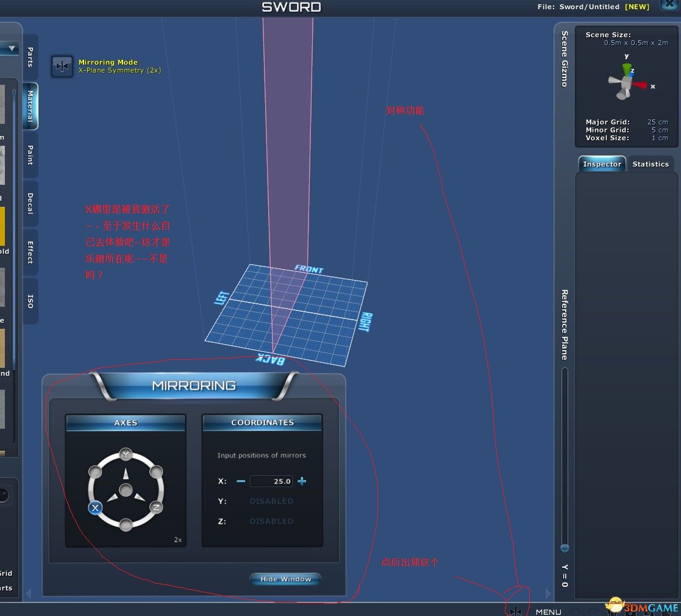The image size is (681, 616).
Task: Click the '25 cm' major grid value
Action: pos(658,122)
